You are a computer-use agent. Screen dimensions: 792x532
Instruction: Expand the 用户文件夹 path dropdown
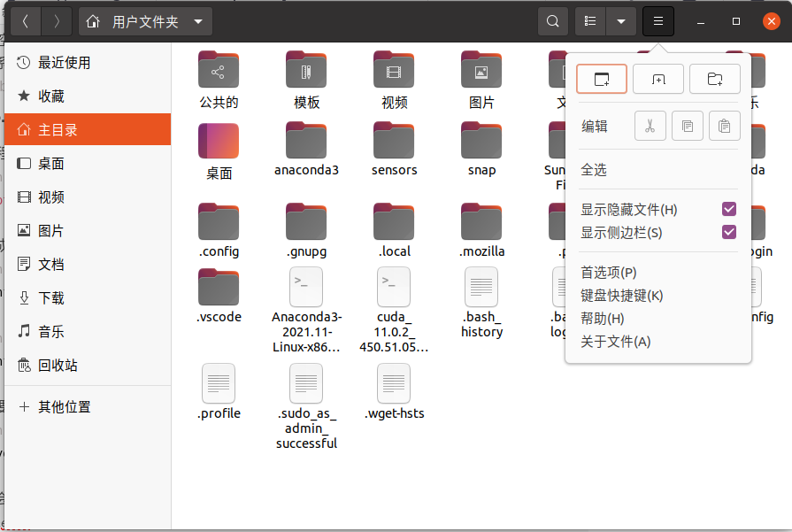(x=197, y=21)
